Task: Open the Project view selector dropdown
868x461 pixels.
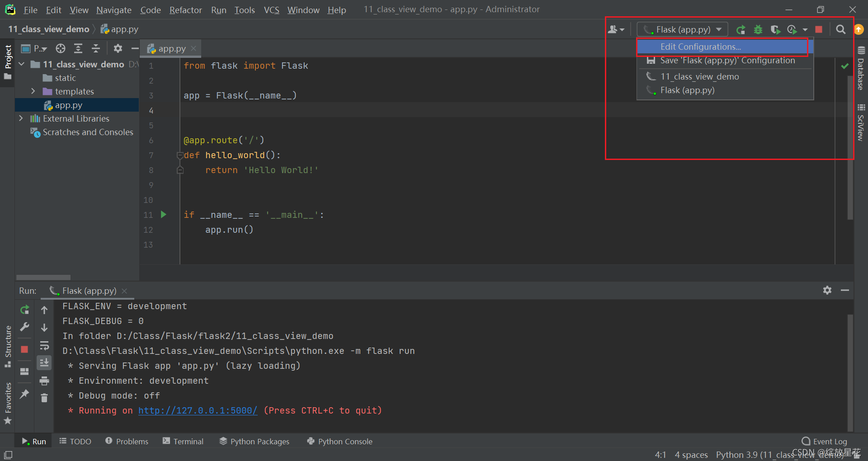Action: (34, 48)
